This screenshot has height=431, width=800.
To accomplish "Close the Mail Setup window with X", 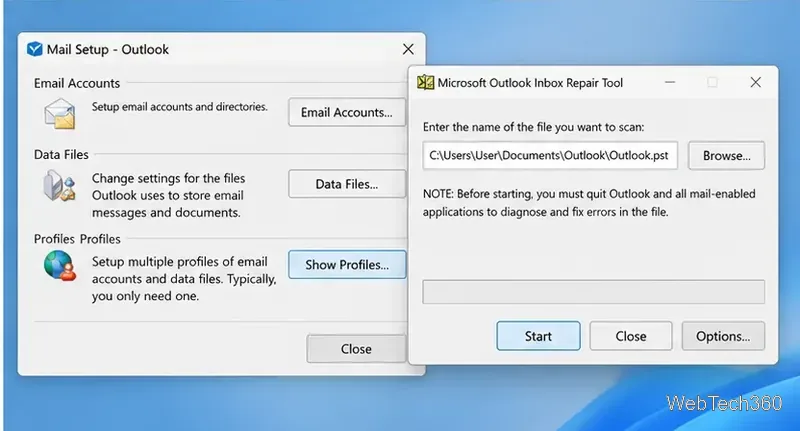I will coord(408,49).
